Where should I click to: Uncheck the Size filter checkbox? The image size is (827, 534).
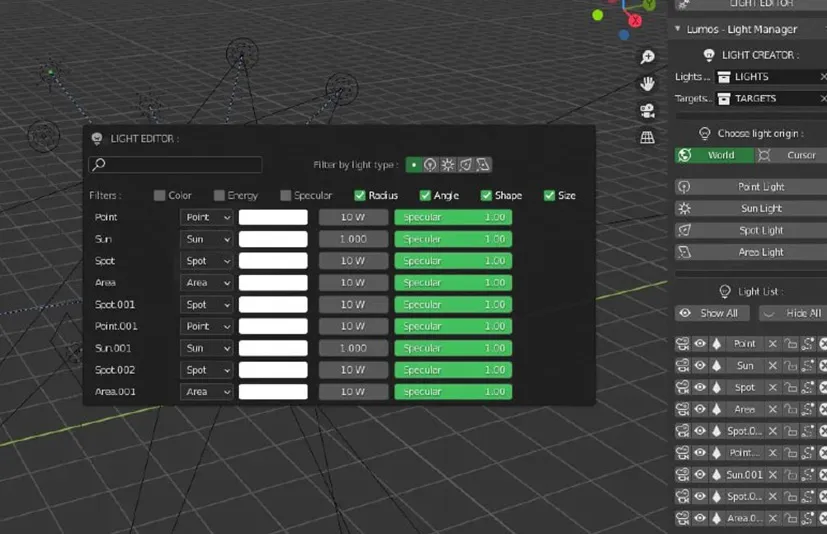pos(549,196)
